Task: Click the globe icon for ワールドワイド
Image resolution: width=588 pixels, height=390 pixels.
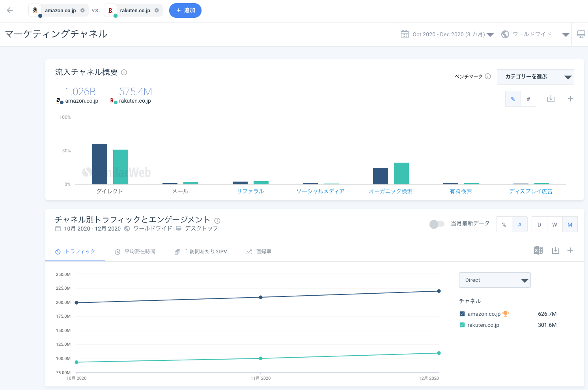Action: tap(505, 34)
